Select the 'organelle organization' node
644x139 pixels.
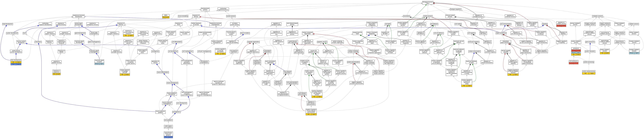tap(253, 42)
